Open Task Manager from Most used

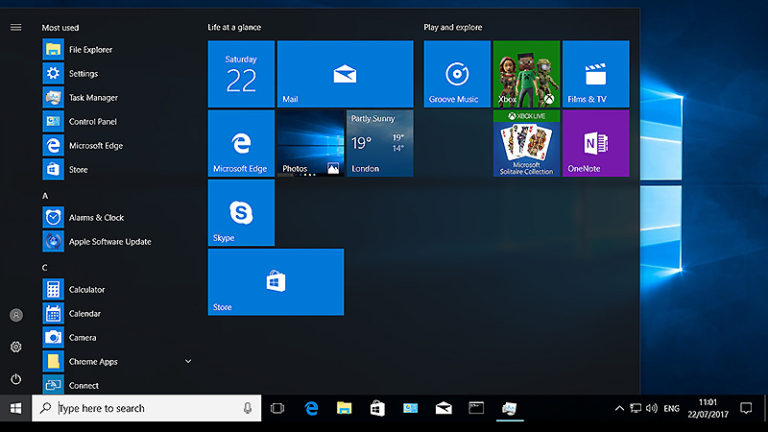pos(93,98)
